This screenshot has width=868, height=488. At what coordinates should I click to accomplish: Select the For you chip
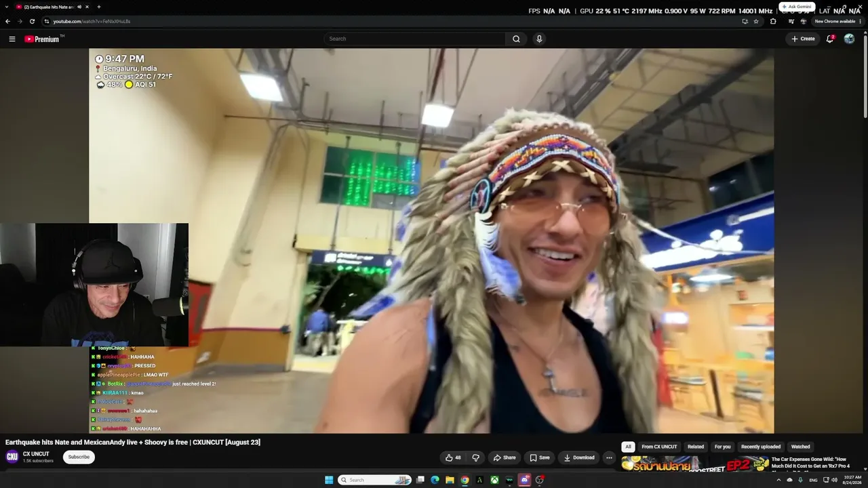pos(722,447)
